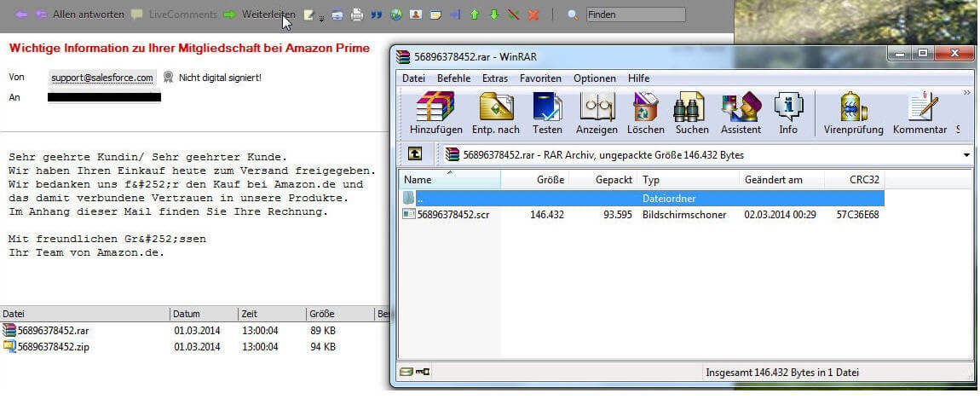The width and height of the screenshot is (980, 399).
Task: Sort WinRAR list by Geändert am column
Action: pos(782,180)
